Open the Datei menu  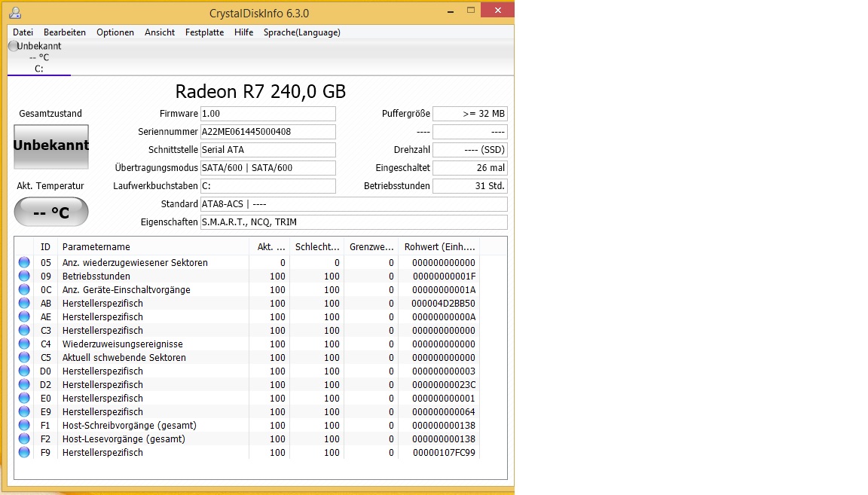click(x=23, y=32)
